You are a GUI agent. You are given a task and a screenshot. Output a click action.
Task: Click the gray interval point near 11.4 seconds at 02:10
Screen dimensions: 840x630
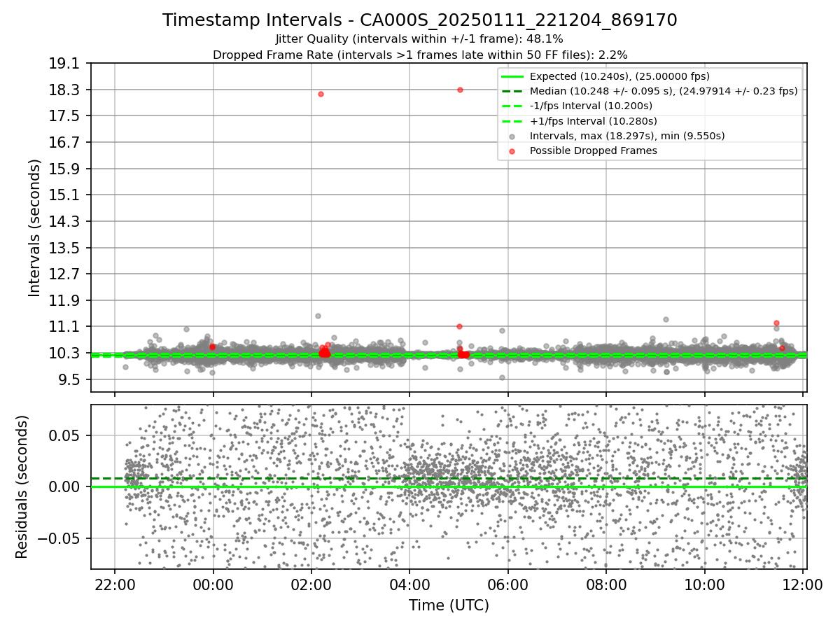pyautogui.click(x=318, y=316)
